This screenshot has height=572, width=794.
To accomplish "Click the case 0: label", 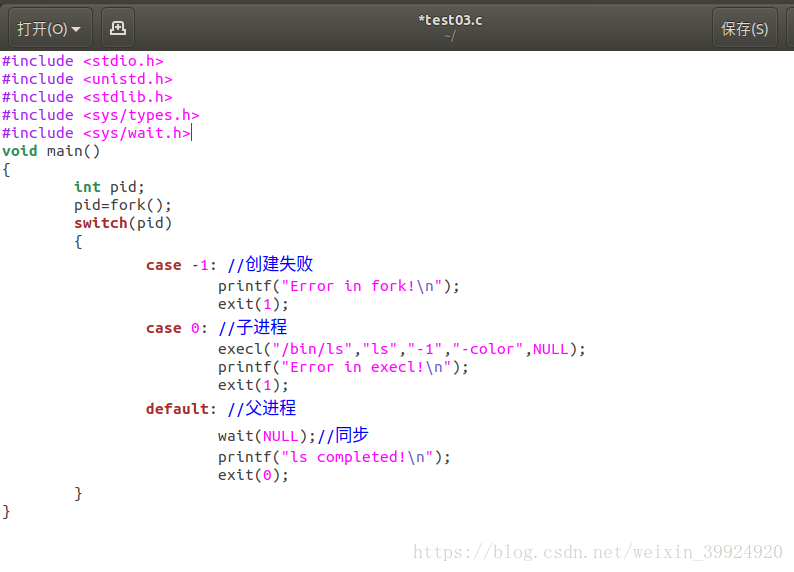I will tap(177, 328).
